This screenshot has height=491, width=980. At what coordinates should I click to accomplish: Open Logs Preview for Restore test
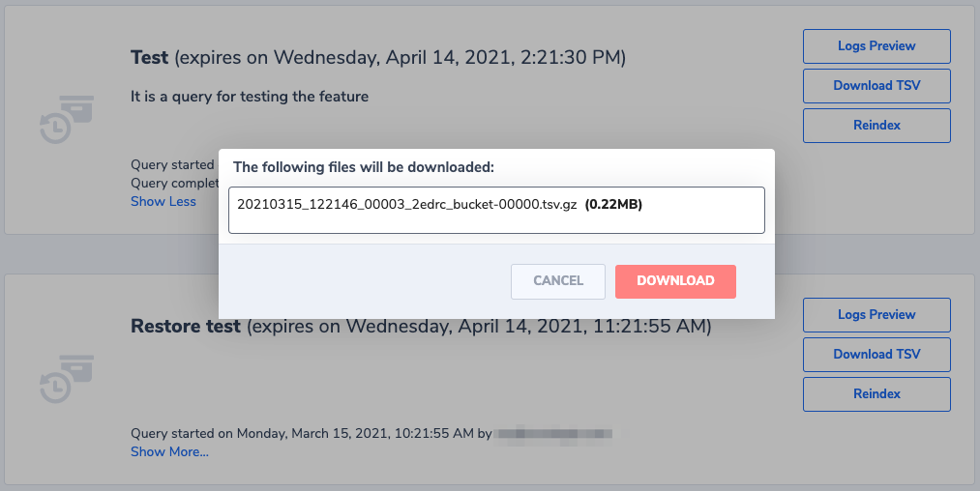click(876, 315)
